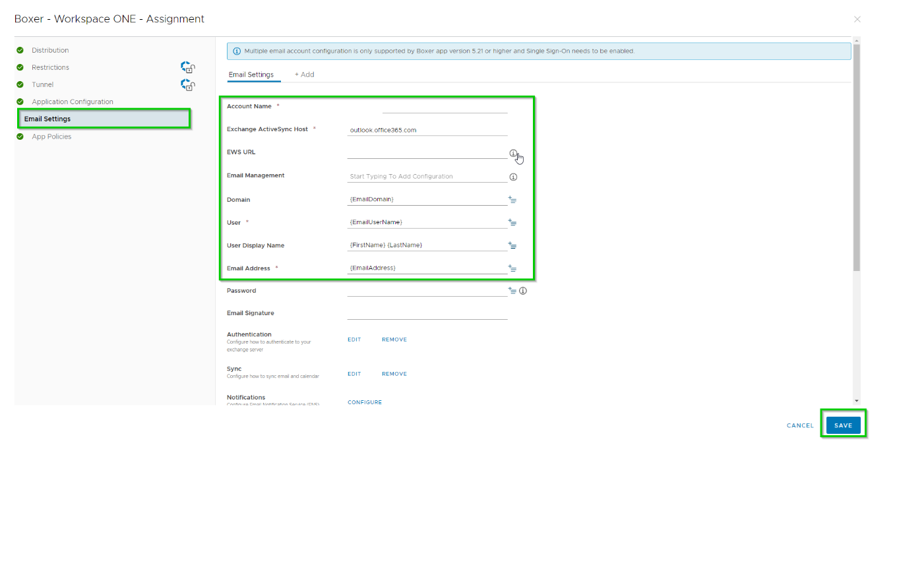
Task: Click the unlock sync icon beside Tunnel
Action: [187, 84]
